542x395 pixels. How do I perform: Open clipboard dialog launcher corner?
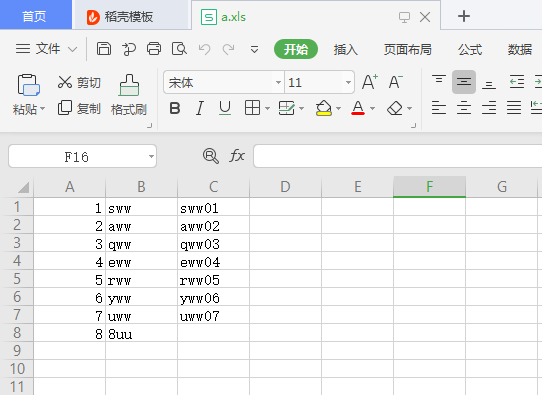(x=149, y=125)
